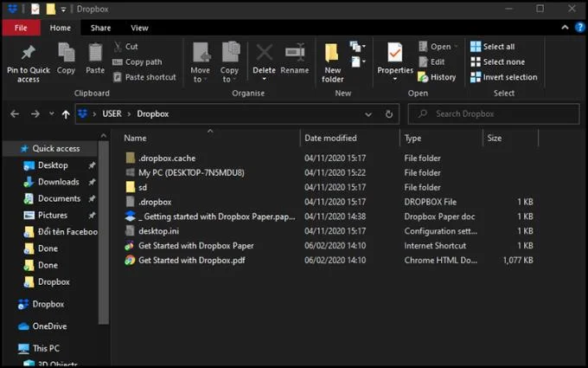Select My PC (DESKTOP-7N5MDU8) folder
588x368 pixels.
[x=184, y=172]
